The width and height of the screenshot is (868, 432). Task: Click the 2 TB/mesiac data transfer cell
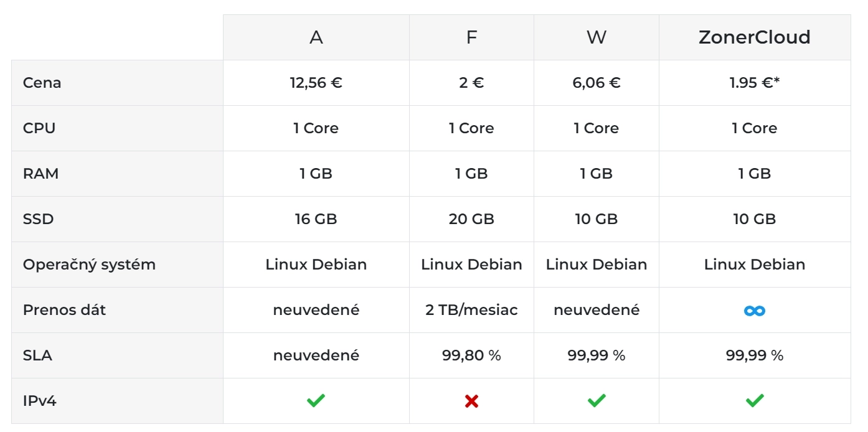coord(471,310)
